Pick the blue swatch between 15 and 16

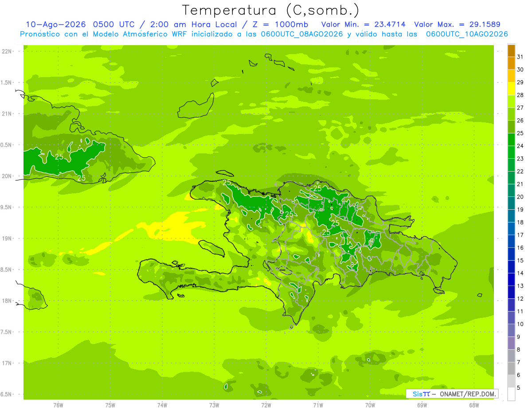[512, 254]
